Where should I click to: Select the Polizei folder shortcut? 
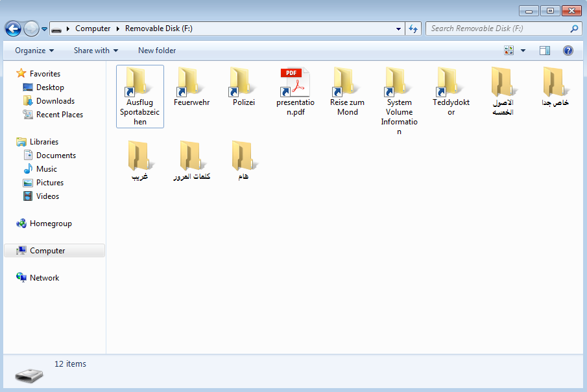243,83
